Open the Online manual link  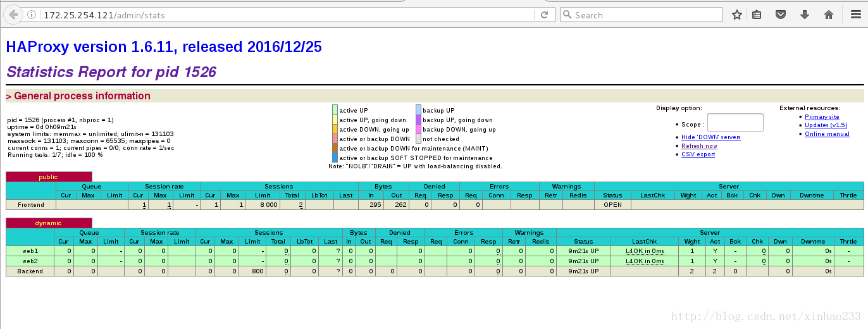[x=827, y=134]
